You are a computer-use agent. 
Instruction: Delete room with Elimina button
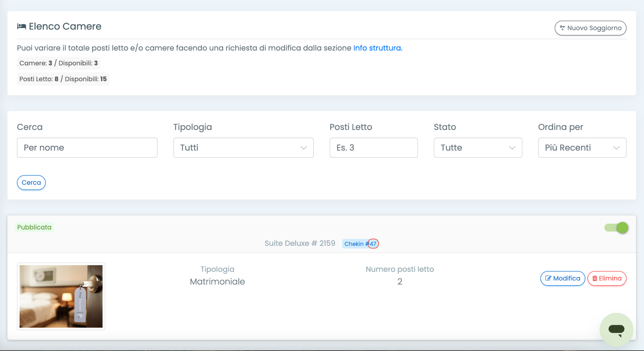tap(607, 278)
